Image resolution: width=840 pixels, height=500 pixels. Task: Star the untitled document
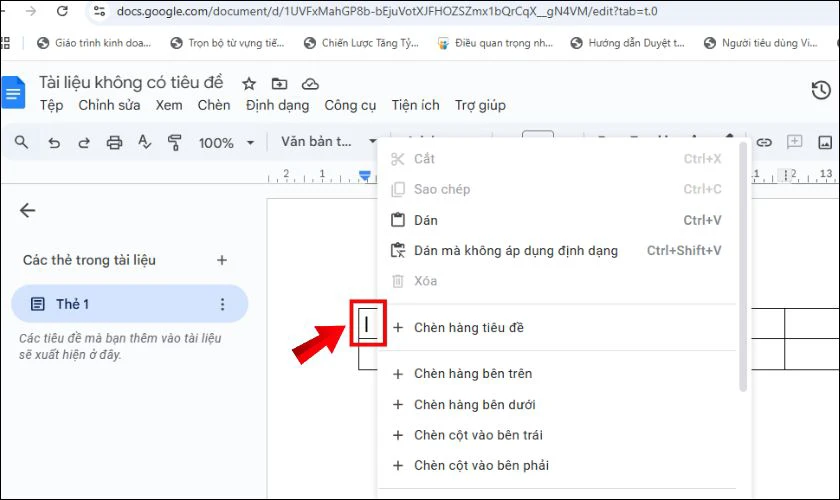point(249,84)
